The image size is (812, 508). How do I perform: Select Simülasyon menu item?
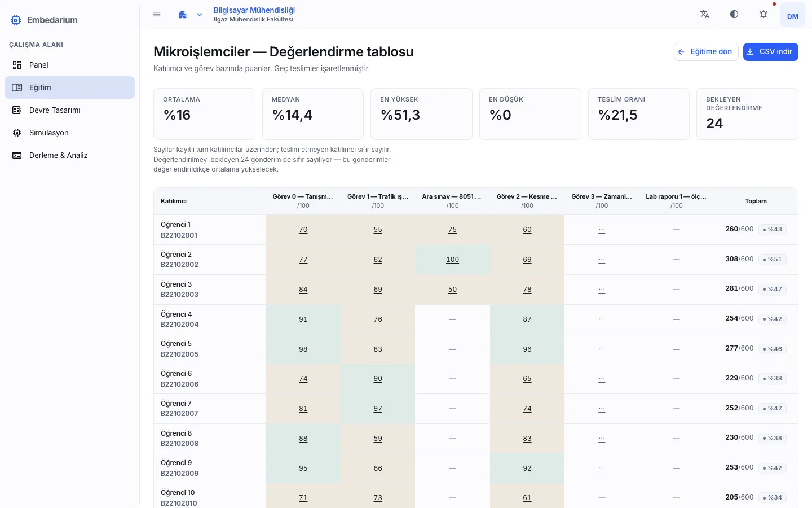(x=69, y=133)
